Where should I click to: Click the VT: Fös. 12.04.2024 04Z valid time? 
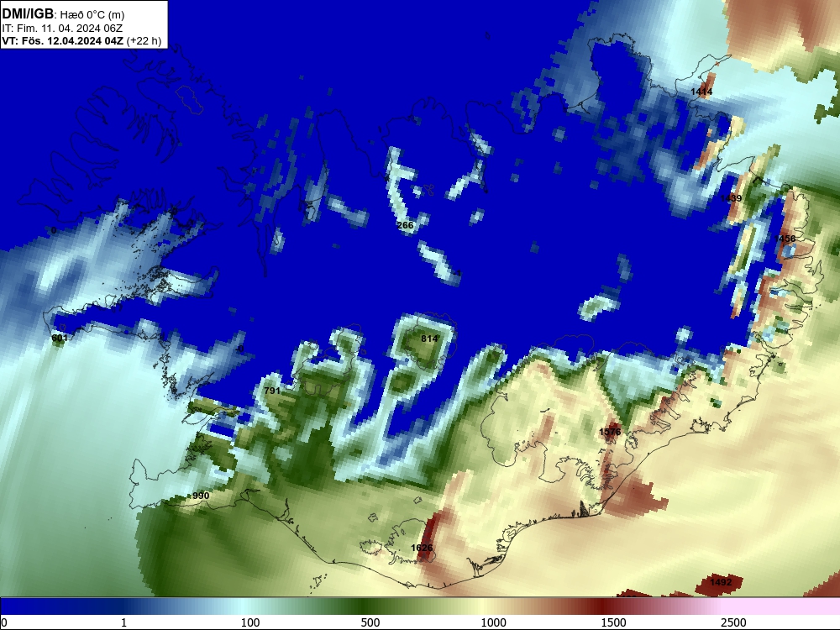[x=63, y=41]
